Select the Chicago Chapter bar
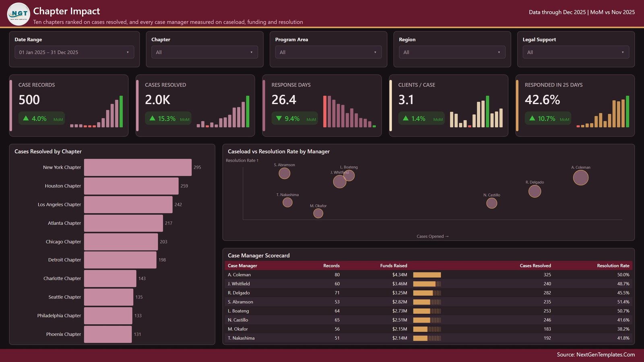 tap(121, 241)
